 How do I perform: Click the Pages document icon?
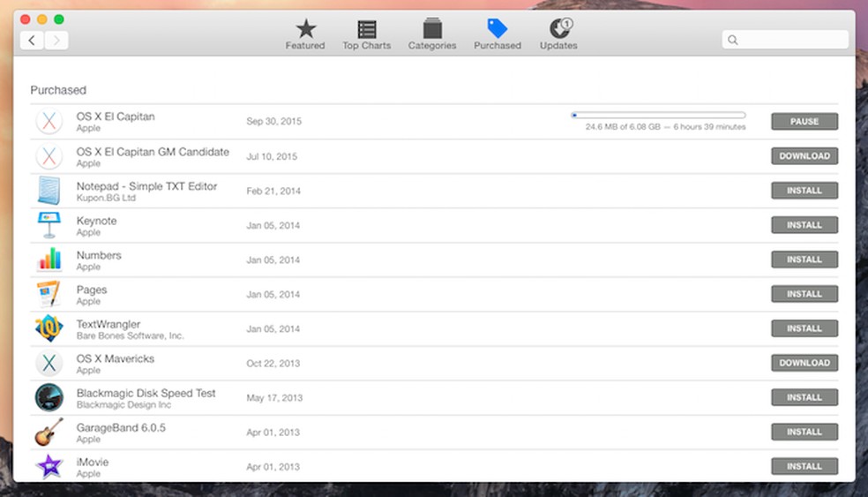49,294
